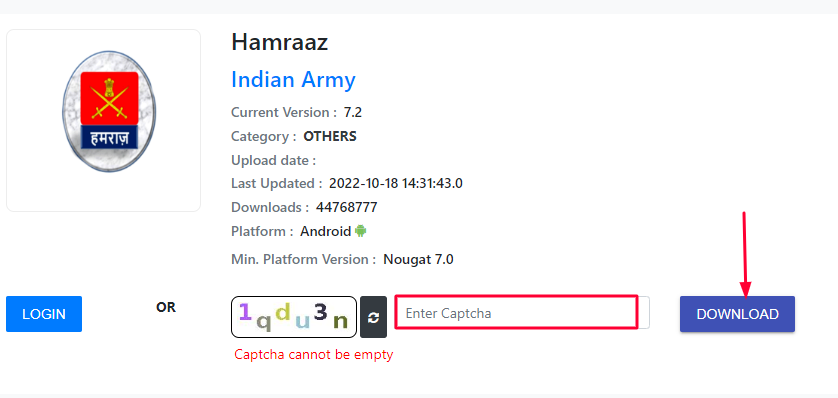Image resolution: width=838 pixels, height=398 pixels.
Task: Click the LOGIN button
Action: [x=44, y=314]
